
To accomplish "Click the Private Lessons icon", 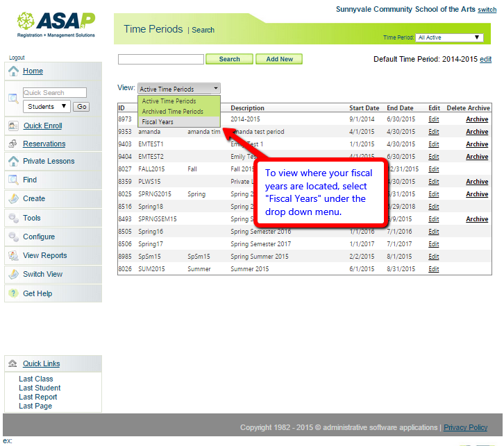I will [13, 161].
